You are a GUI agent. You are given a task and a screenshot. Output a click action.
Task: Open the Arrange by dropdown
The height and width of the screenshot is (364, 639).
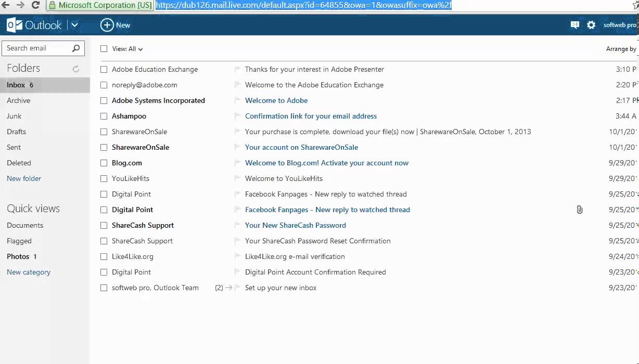[x=621, y=49]
